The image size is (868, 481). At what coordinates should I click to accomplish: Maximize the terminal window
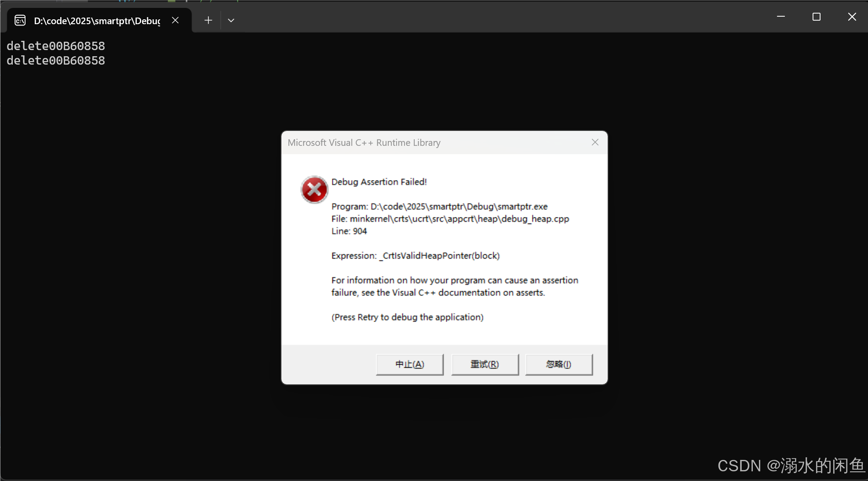coord(816,17)
